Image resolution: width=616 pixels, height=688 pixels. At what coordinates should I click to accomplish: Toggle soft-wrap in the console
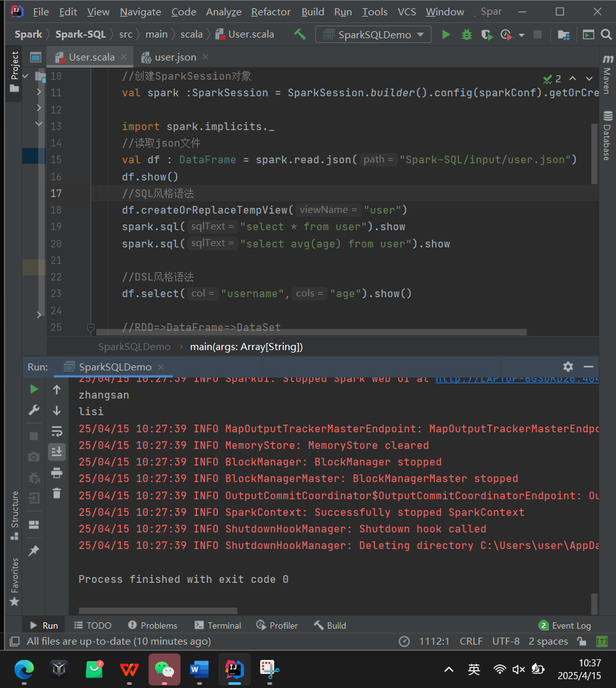pos(57,431)
